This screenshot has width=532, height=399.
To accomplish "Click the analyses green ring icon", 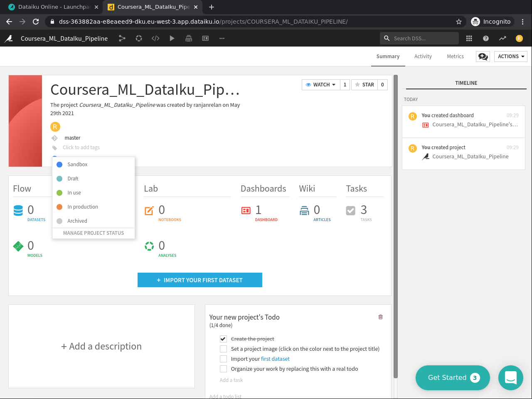I will [149, 246].
